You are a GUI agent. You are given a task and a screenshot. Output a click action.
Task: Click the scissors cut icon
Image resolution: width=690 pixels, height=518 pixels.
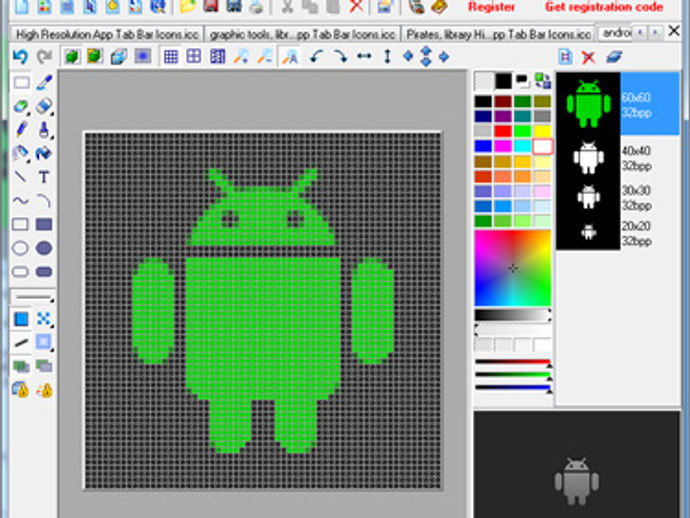pyautogui.click(x=287, y=7)
